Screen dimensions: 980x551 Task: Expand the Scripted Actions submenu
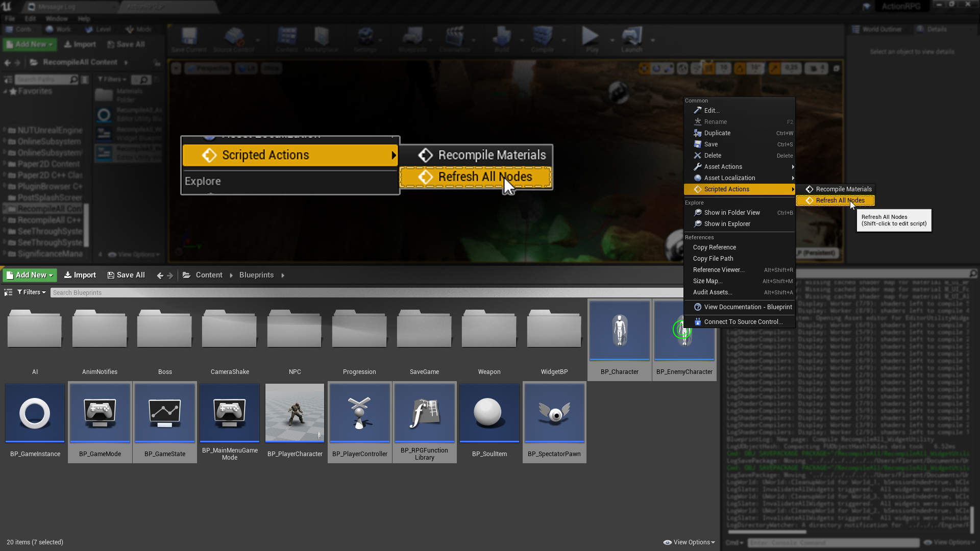click(x=741, y=189)
